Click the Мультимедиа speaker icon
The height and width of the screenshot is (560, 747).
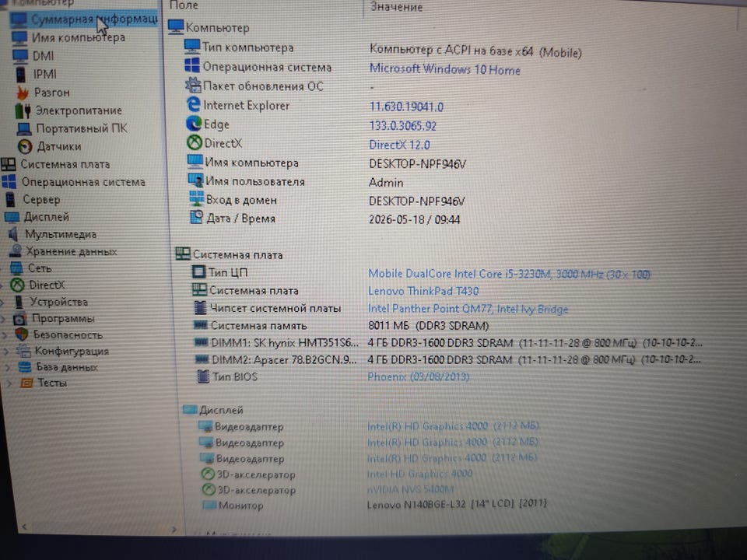pyautogui.click(x=13, y=234)
